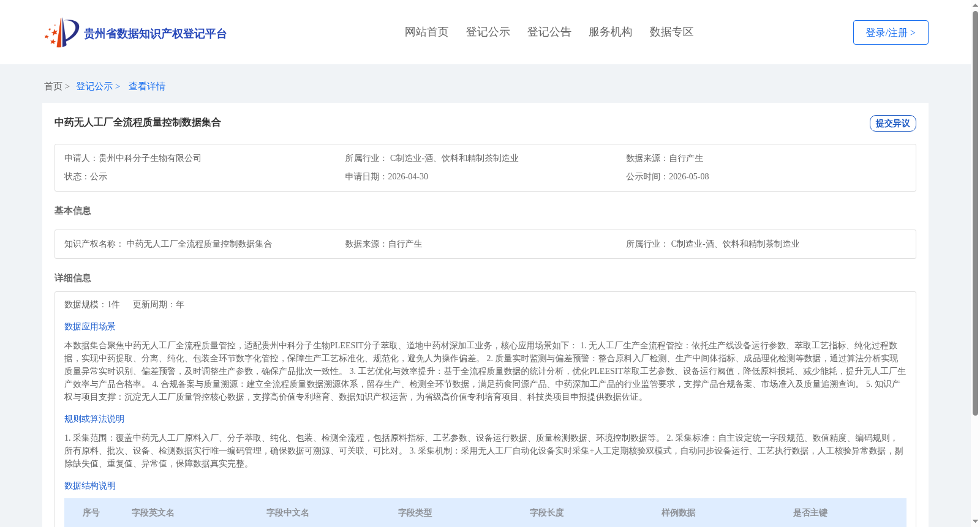Viewport: 980px width, 527px height.
Task: Click 是否主键 column header
Action: (x=810, y=513)
